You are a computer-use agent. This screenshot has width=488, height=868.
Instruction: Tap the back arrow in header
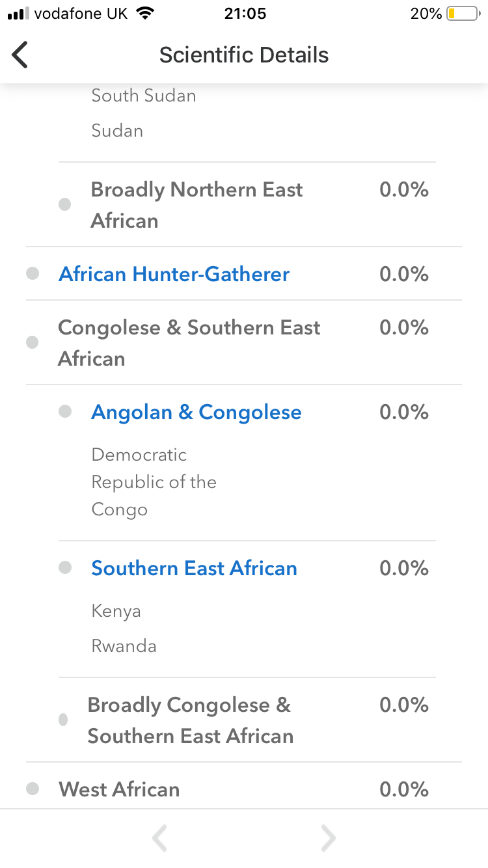tap(20, 55)
